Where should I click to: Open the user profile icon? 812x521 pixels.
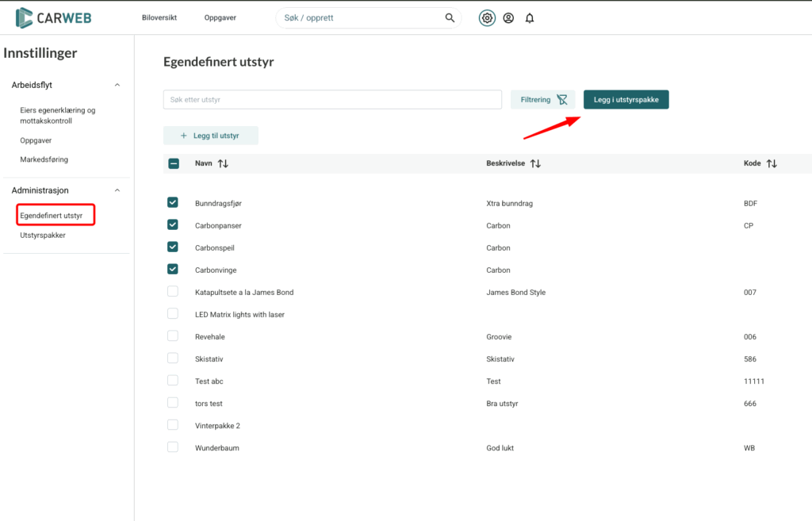tap(508, 18)
